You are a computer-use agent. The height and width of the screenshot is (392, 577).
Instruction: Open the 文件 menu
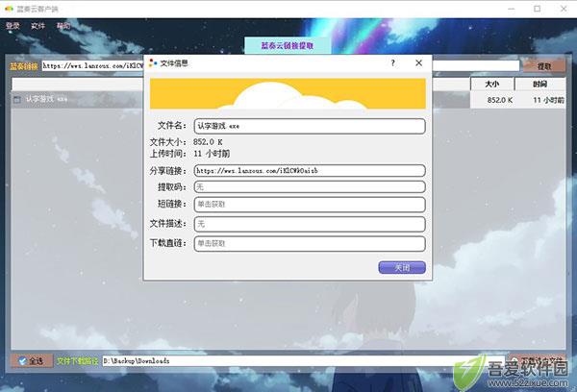coord(38,26)
